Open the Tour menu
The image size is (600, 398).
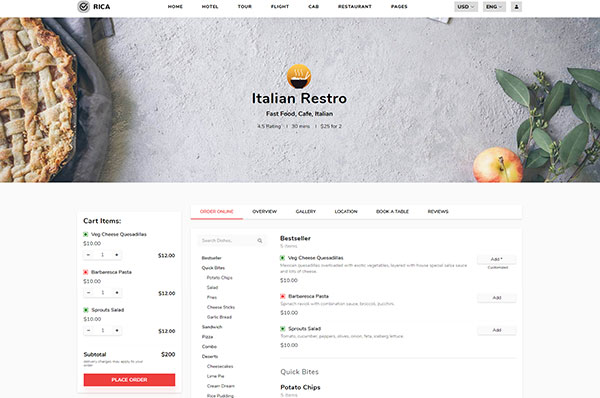tap(245, 7)
